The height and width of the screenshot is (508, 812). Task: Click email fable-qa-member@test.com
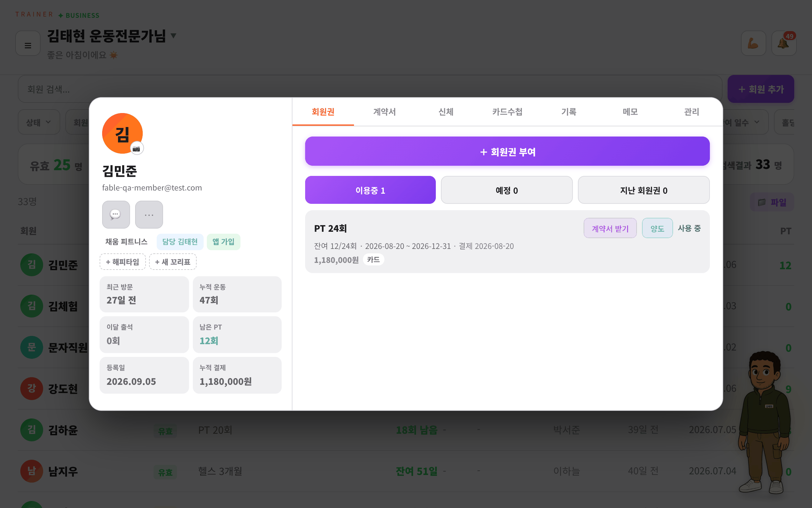point(152,187)
